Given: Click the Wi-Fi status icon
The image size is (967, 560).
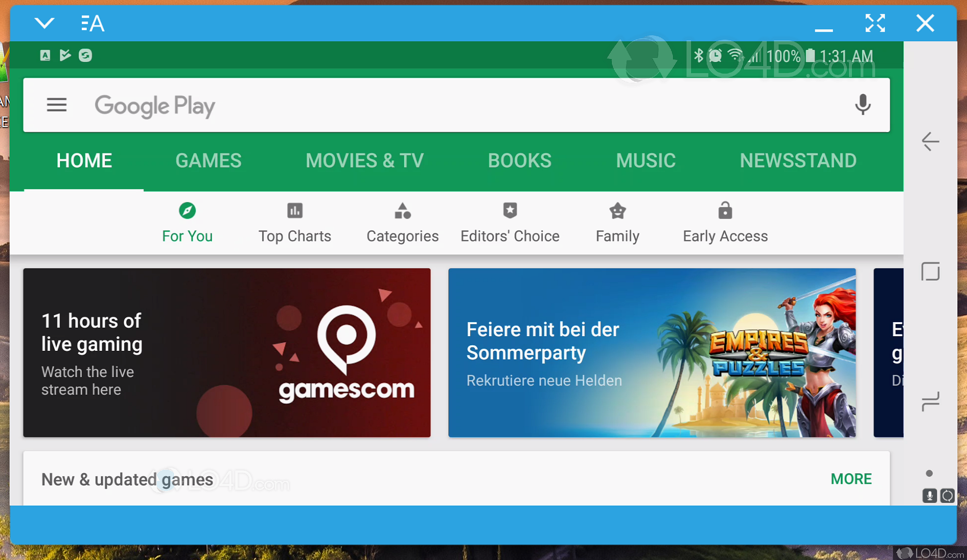Looking at the screenshot, I should click(x=735, y=55).
